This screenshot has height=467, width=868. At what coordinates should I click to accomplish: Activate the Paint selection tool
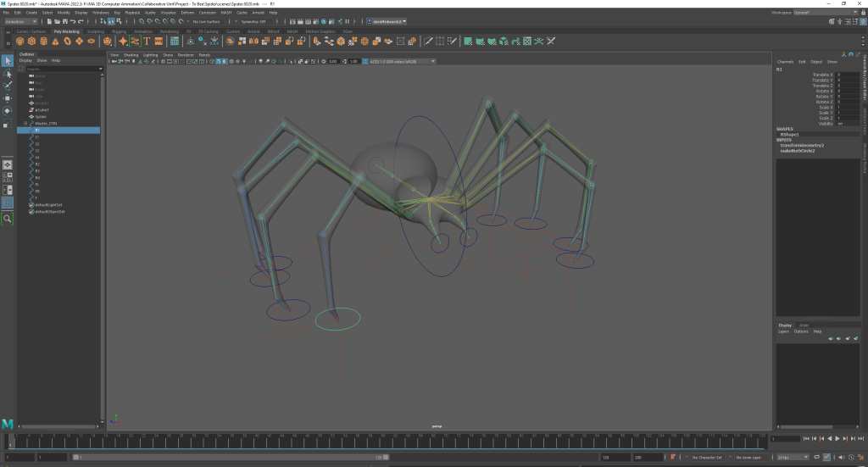pos(7,86)
